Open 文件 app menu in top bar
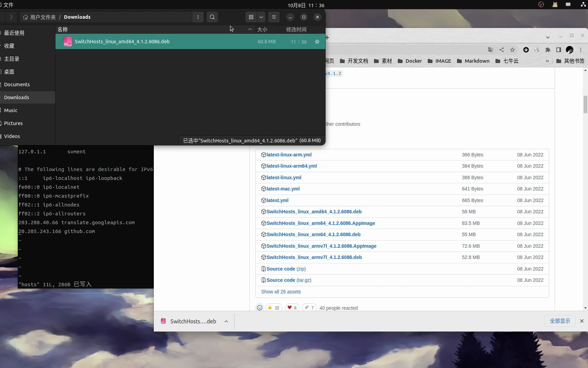Screen dimensions: 588x368 click(7, 5)
